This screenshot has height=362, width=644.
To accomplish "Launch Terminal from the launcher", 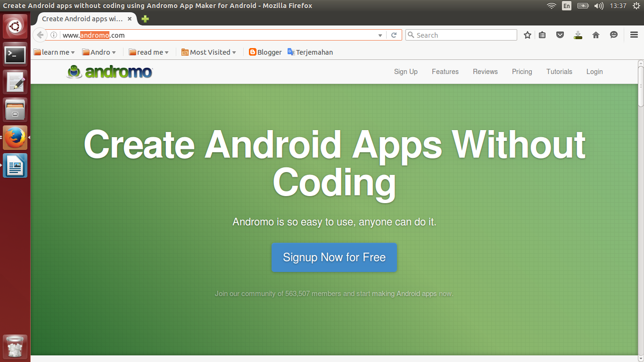I will pyautogui.click(x=15, y=55).
